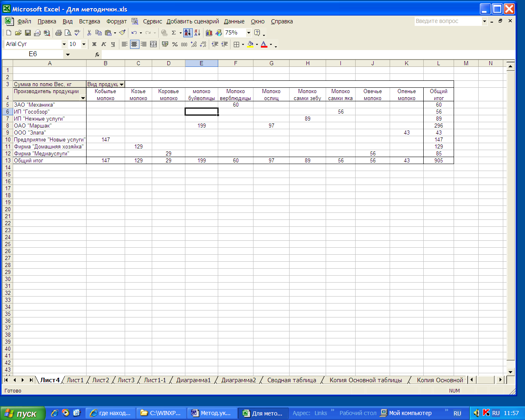Open the 'C:\WINXP...' folder taskbar button

click(x=161, y=413)
